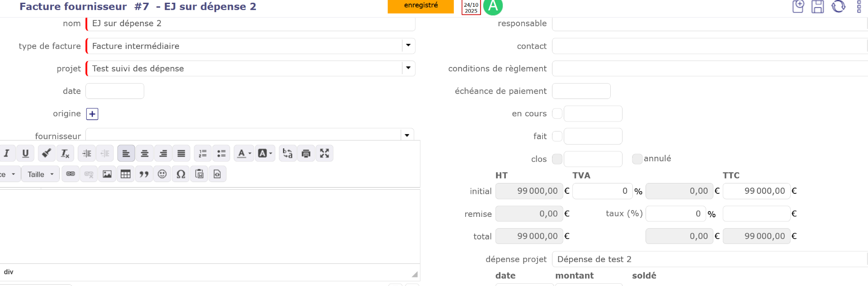Expand the 'projet' dropdown list
Viewport: 868px width, 286px height.
(x=408, y=68)
